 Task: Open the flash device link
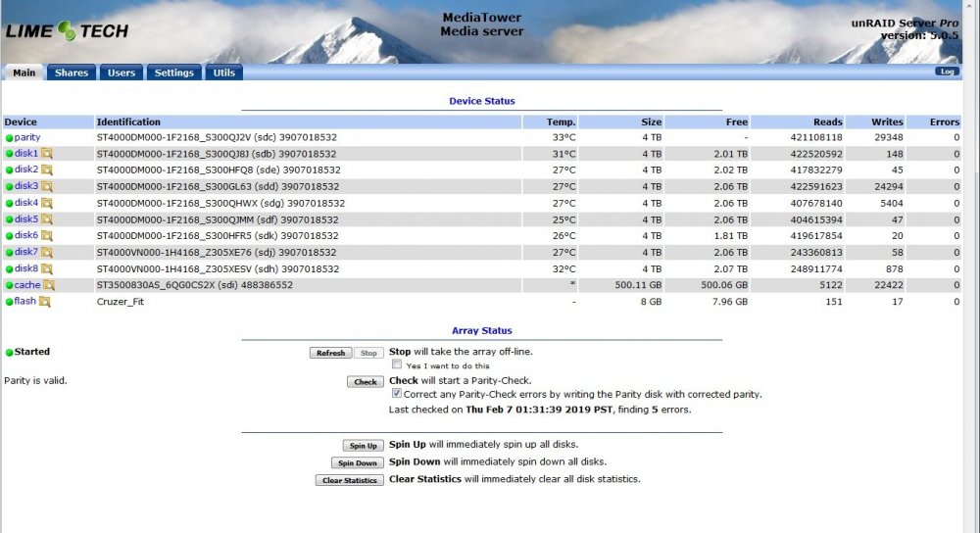25,301
